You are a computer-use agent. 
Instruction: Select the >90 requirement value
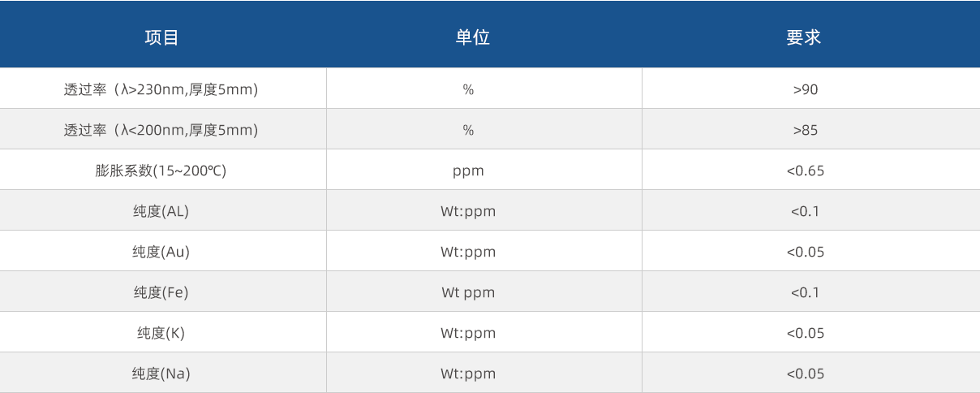point(806,89)
